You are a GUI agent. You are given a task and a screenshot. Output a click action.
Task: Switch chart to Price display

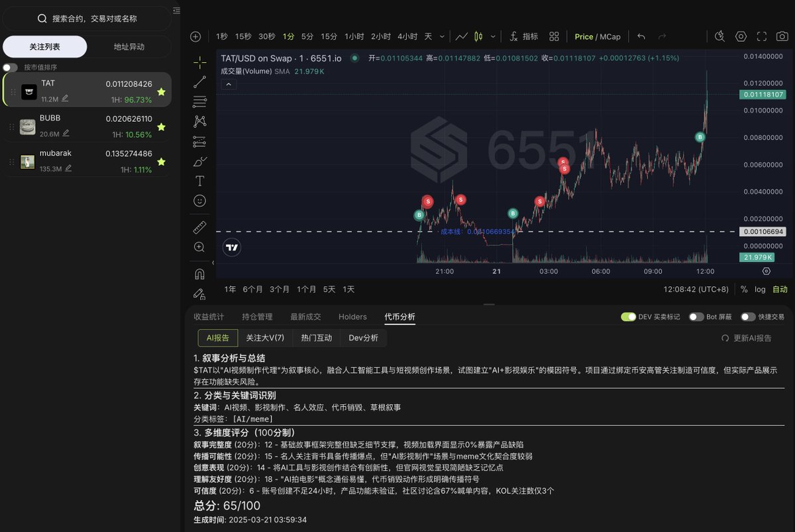click(584, 36)
